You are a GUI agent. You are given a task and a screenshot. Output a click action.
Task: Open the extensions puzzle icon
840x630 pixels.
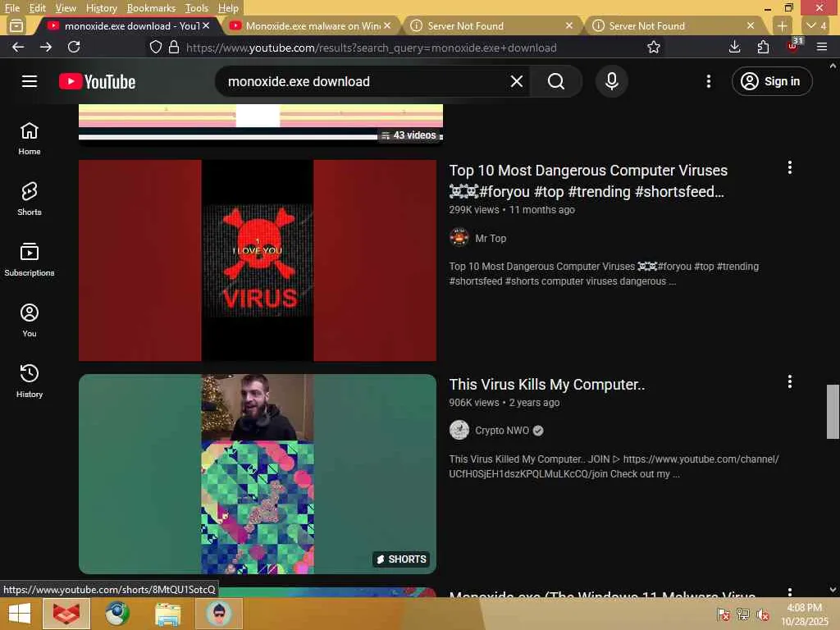click(763, 47)
